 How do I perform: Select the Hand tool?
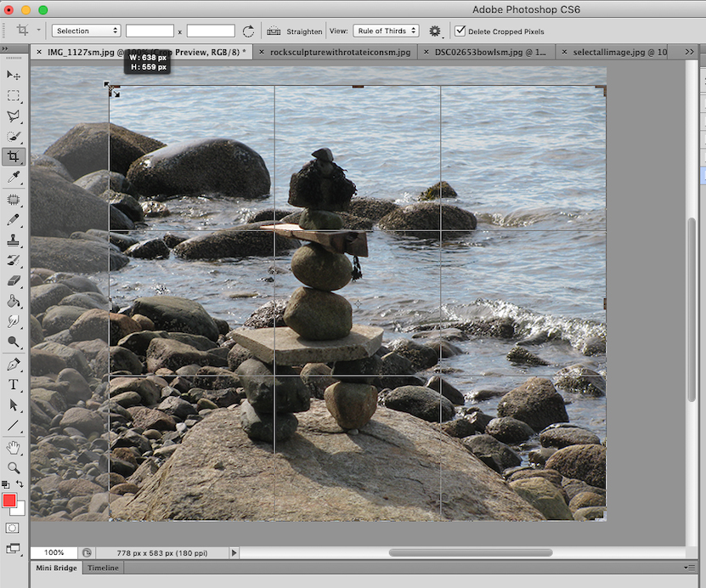[x=13, y=448]
